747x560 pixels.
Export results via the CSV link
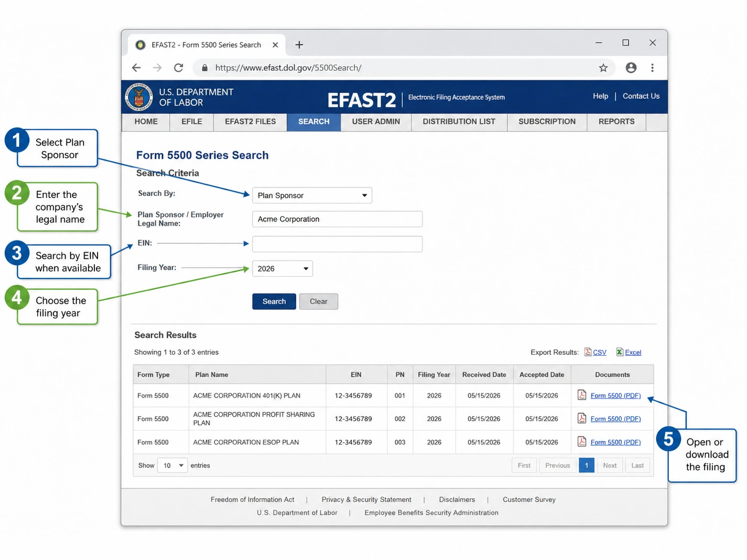[599, 352]
